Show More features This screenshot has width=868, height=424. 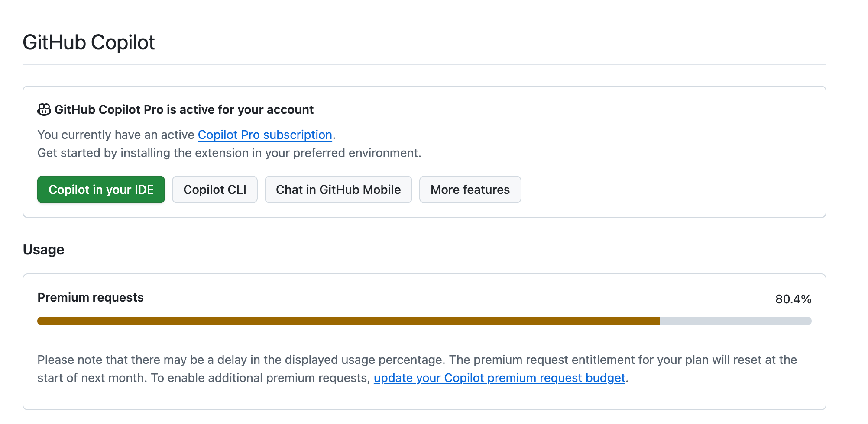pyautogui.click(x=470, y=190)
